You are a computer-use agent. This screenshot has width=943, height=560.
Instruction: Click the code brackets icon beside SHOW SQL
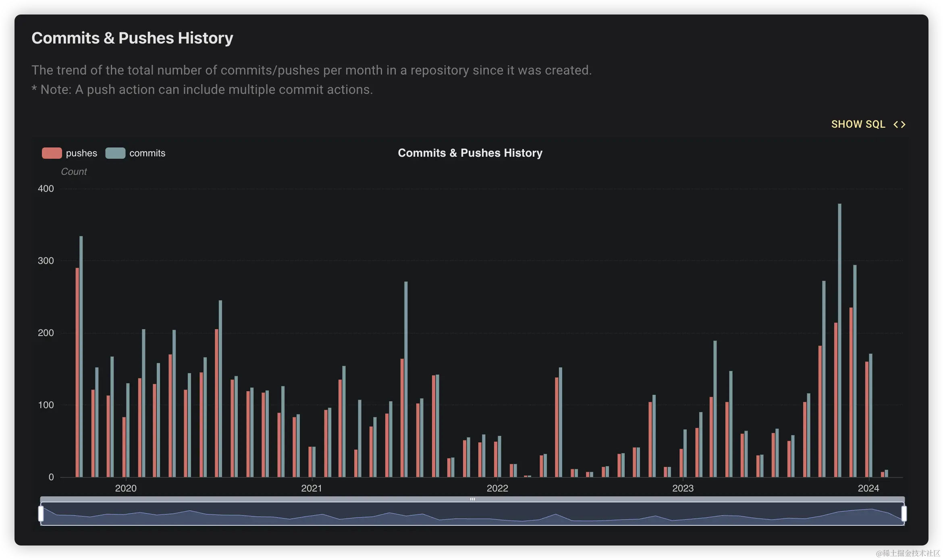click(899, 124)
